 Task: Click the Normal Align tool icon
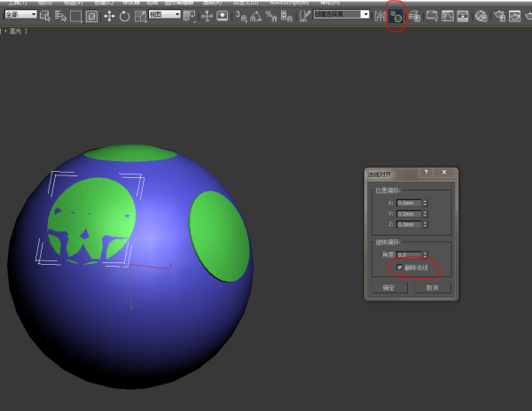[x=395, y=16]
